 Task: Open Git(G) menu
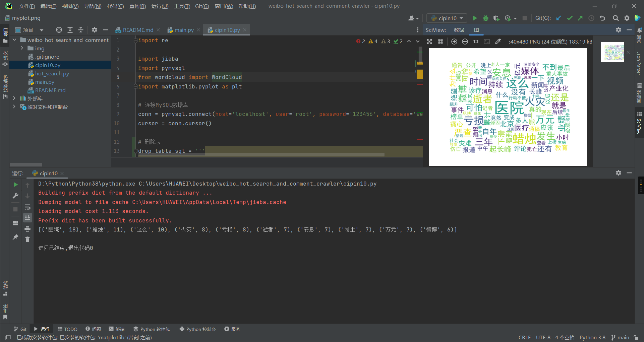tap(202, 6)
